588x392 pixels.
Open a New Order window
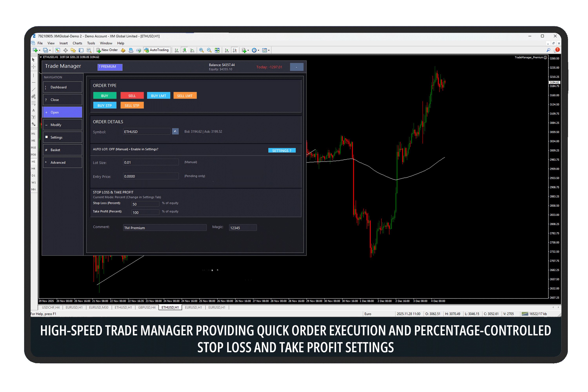[x=107, y=50]
